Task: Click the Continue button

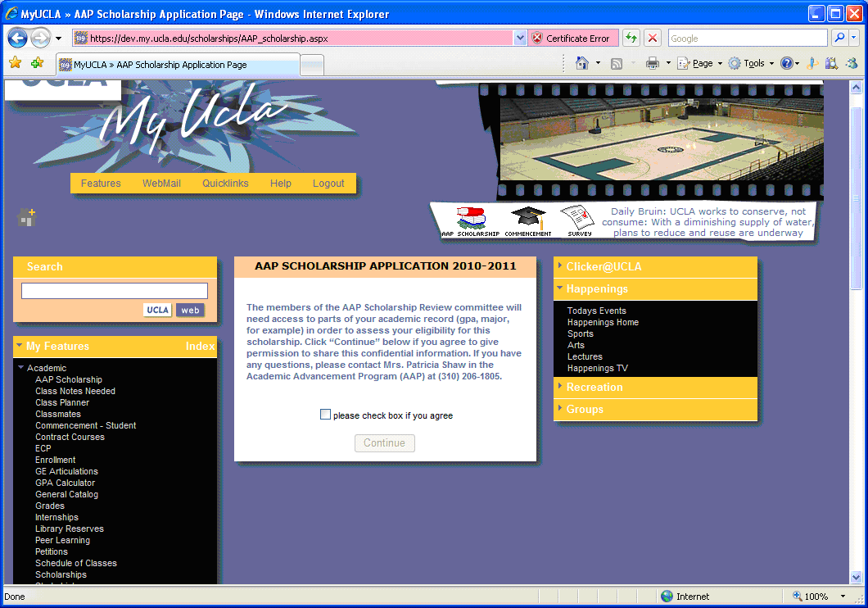Action: 384,443
